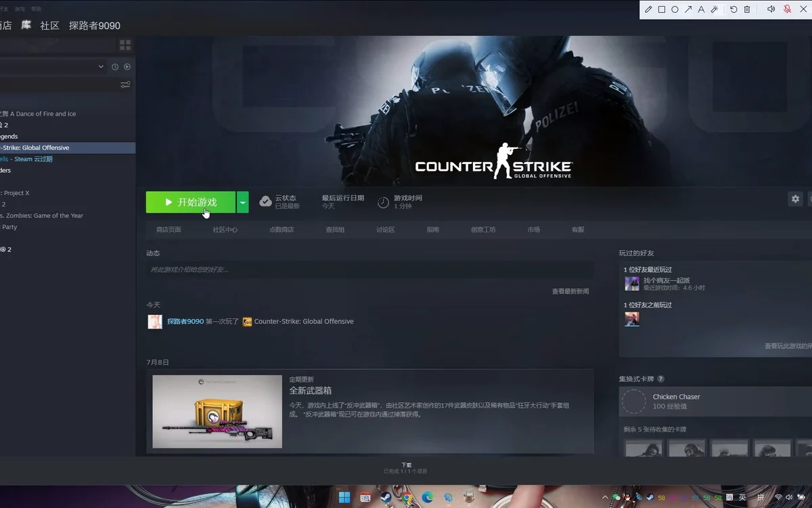Delete annotations with the trash icon

[747, 9]
